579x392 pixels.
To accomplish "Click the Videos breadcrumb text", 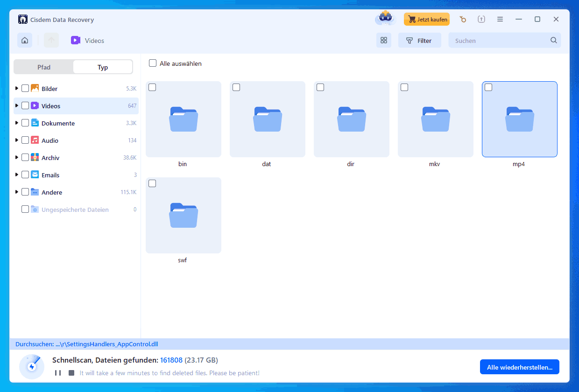I will click(95, 41).
